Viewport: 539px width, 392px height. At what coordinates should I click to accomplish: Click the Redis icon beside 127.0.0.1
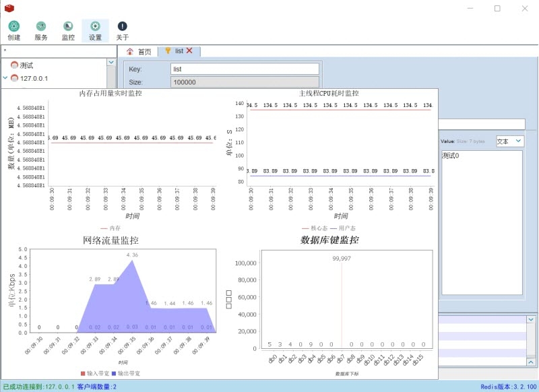(x=14, y=78)
